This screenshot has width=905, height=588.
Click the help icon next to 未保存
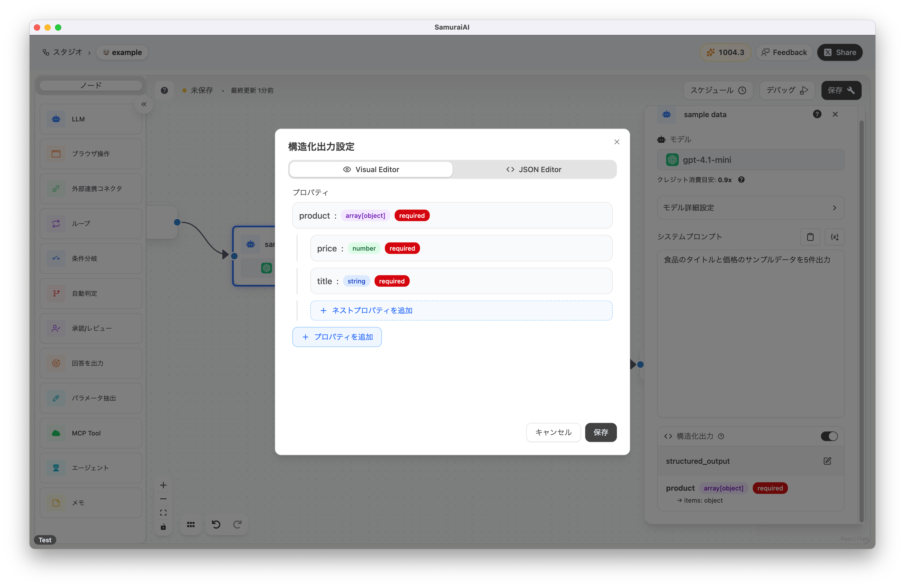164,90
